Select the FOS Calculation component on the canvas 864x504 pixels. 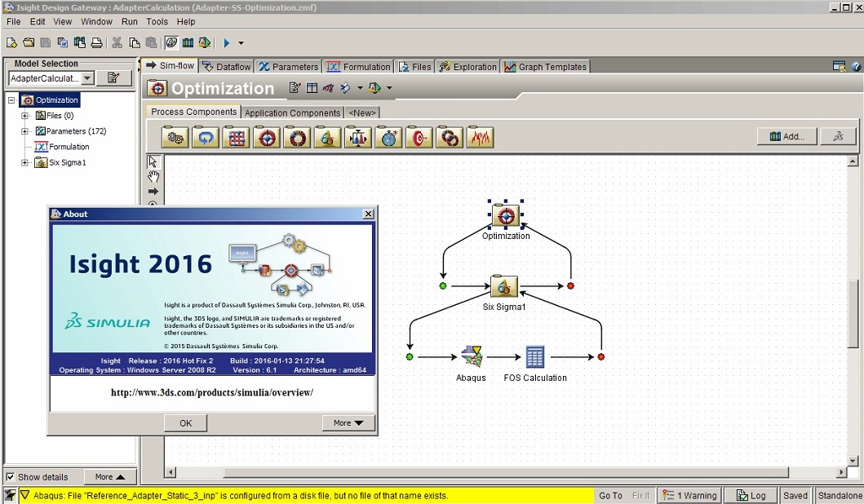pos(534,357)
